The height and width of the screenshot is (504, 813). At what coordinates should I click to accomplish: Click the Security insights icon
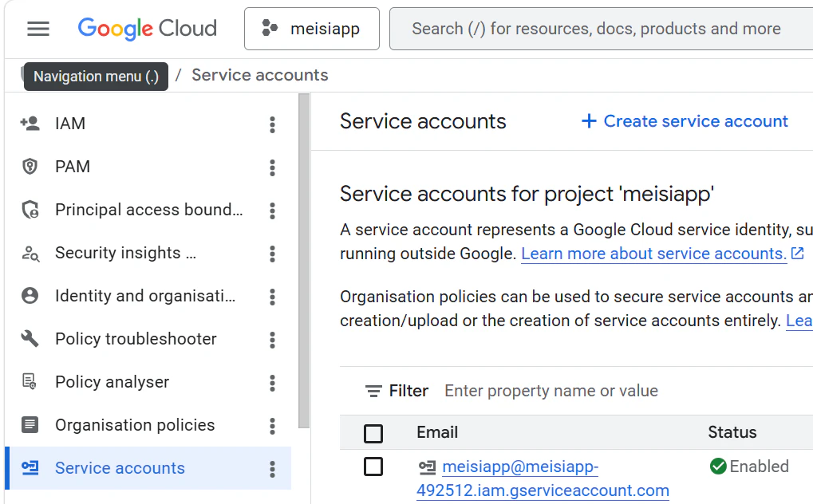pos(30,254)
